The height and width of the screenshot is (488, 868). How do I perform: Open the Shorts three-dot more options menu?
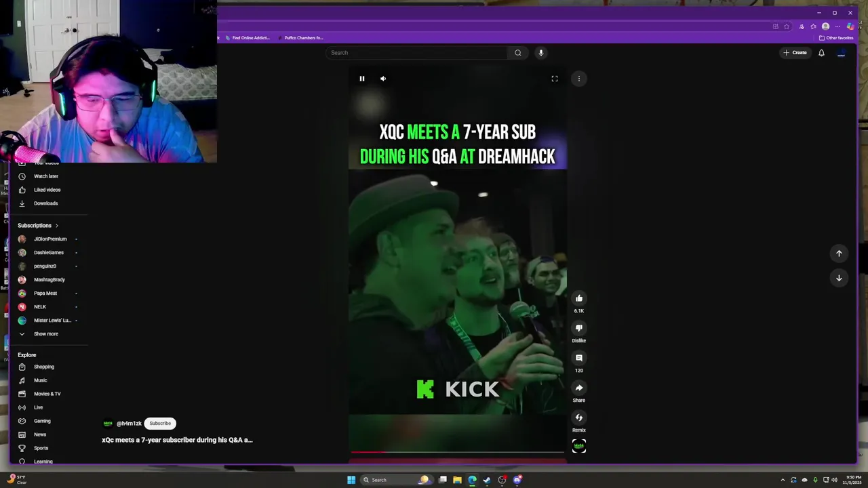[x=579, y=79]
